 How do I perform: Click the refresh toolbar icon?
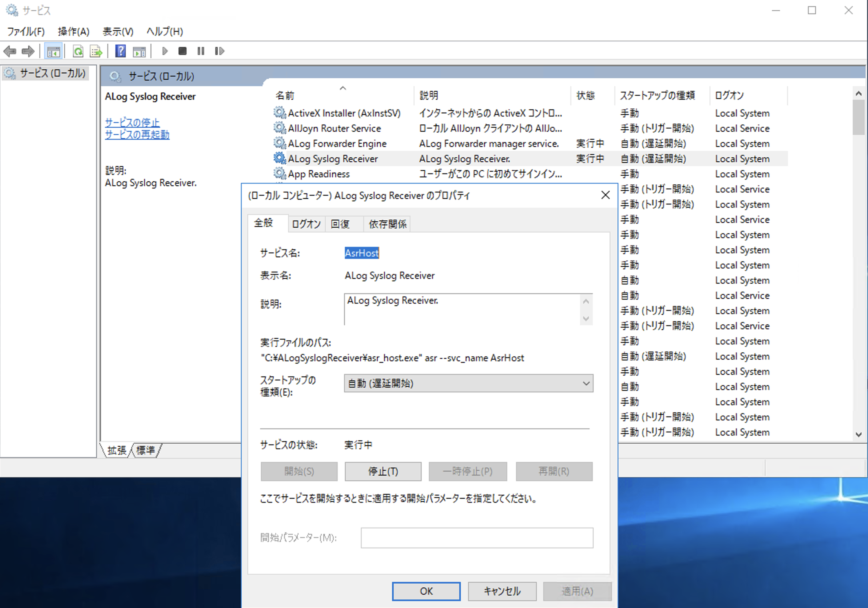coord(78,51)
